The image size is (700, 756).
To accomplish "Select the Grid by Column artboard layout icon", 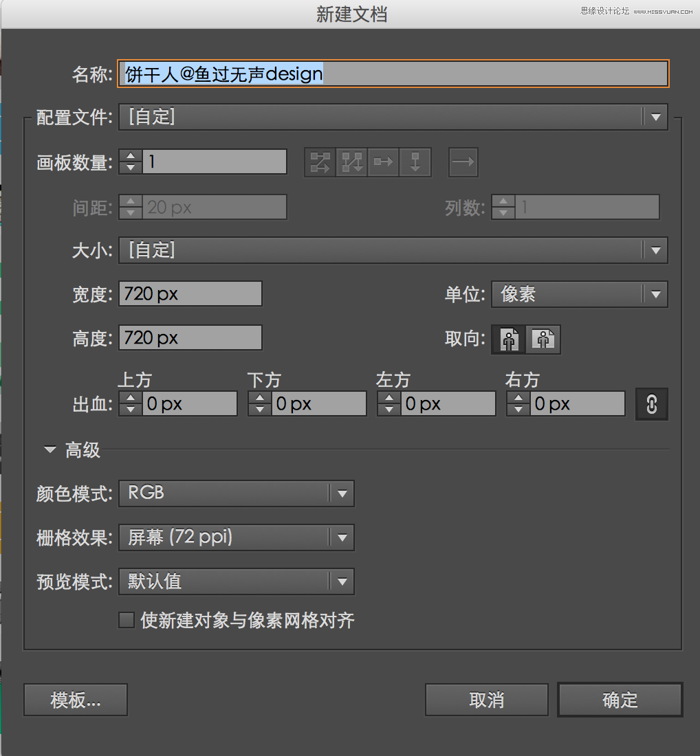I will click(351, 162).
